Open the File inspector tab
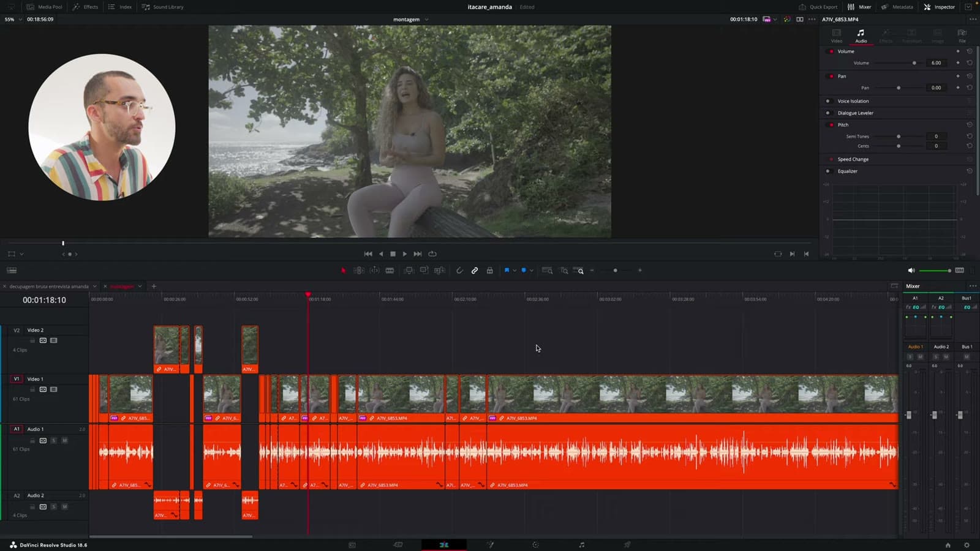Image resolution: width=980 pixels, height=551 pixels. pos(962,36)
